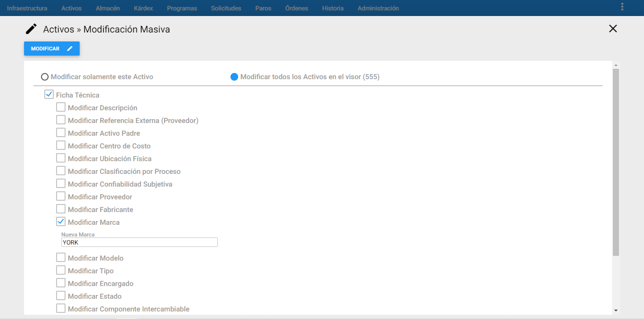This screenshot has width=644, height=319.
Task: Check Modificar Clasificación por Proceso
Action: coord(61,171)
